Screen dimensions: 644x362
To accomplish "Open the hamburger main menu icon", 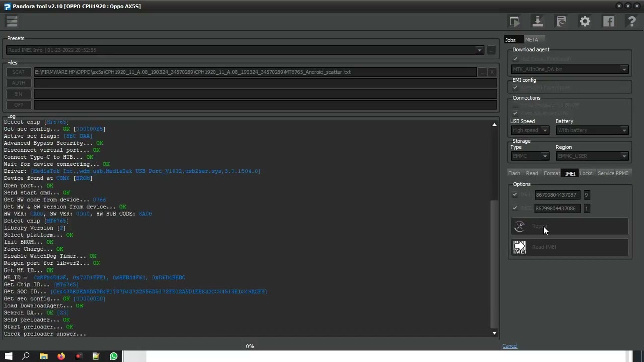I will point(12,21).
